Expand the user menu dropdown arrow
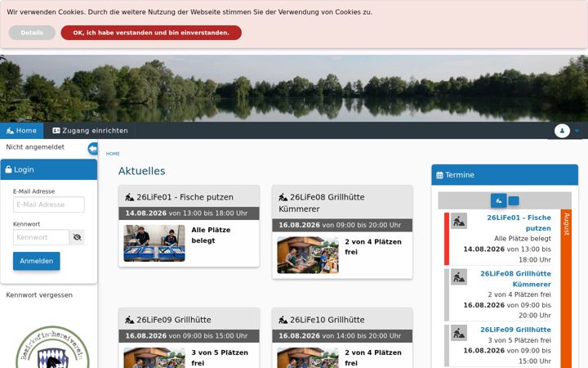The width and height of the screenshot is (588, 368). point(577,131)
